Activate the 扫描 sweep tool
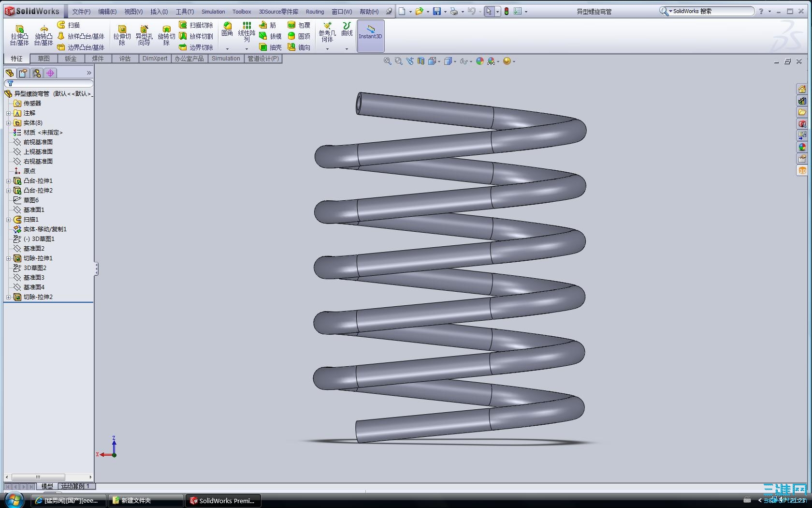Viewport: 812px width, 508px height. [69, 25]
